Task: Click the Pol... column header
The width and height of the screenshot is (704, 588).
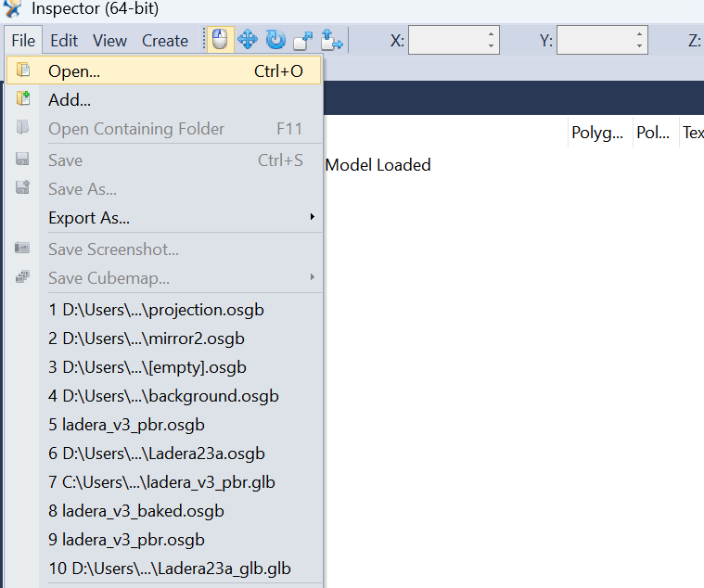Action: tap(656, 133)
